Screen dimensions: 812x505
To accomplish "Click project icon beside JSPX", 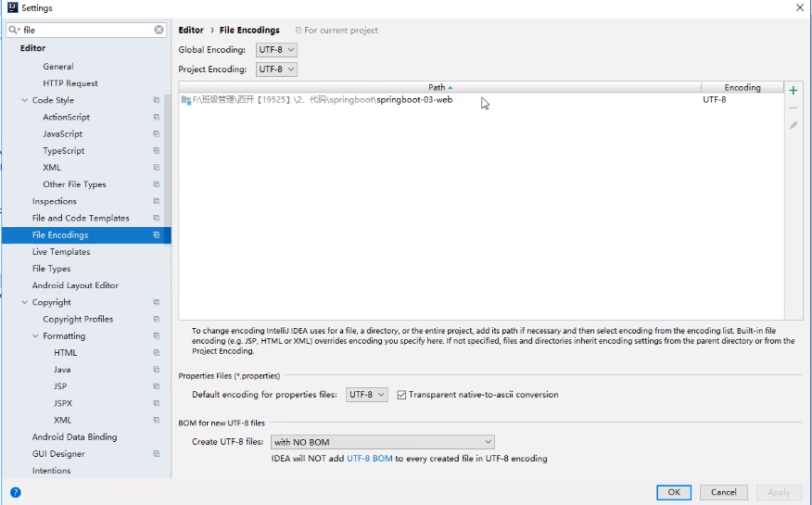I will (157, 403).
